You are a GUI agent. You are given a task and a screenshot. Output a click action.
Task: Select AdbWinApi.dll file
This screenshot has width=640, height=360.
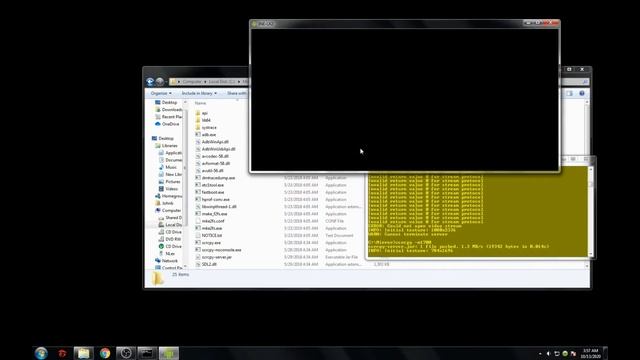click(215, 142)
